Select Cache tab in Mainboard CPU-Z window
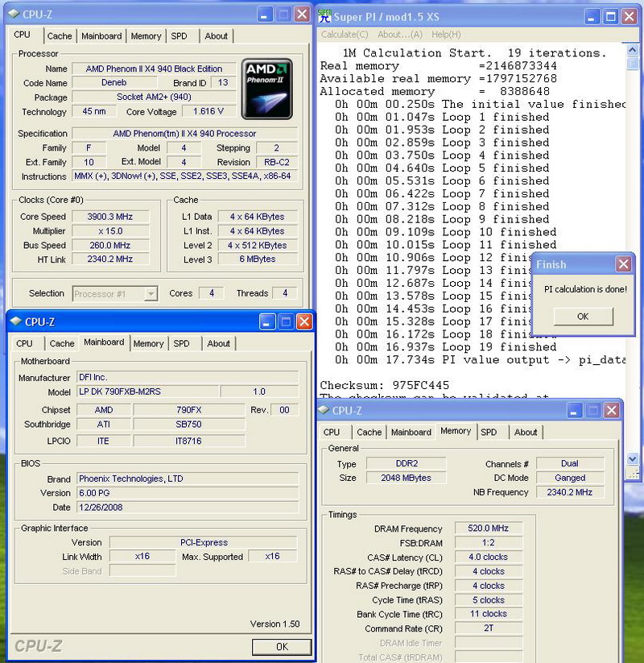 (62, 344)
